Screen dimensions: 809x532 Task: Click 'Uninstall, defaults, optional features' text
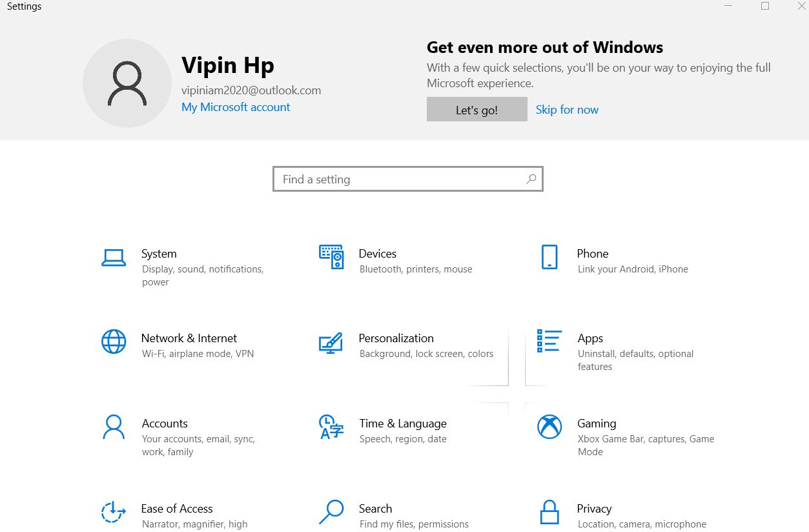click(x=635, y=360)
